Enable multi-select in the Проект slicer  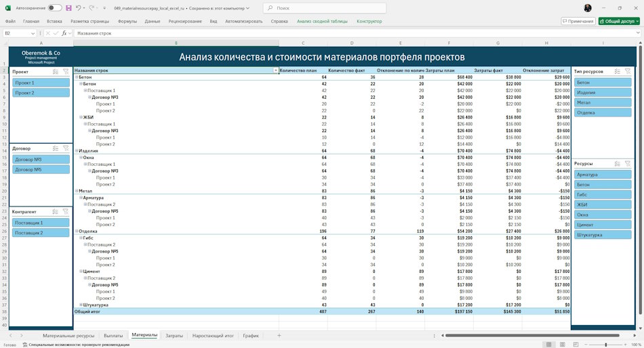pyautogui.click(x=56, y=71)
